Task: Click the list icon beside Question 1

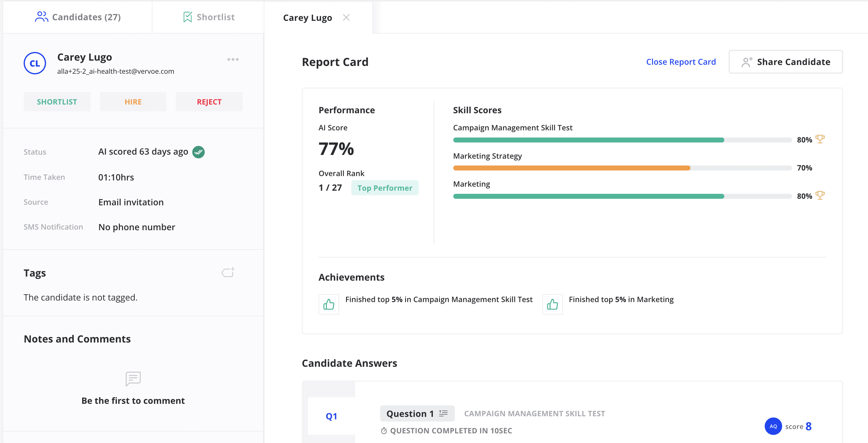Action: coord(443,413)
